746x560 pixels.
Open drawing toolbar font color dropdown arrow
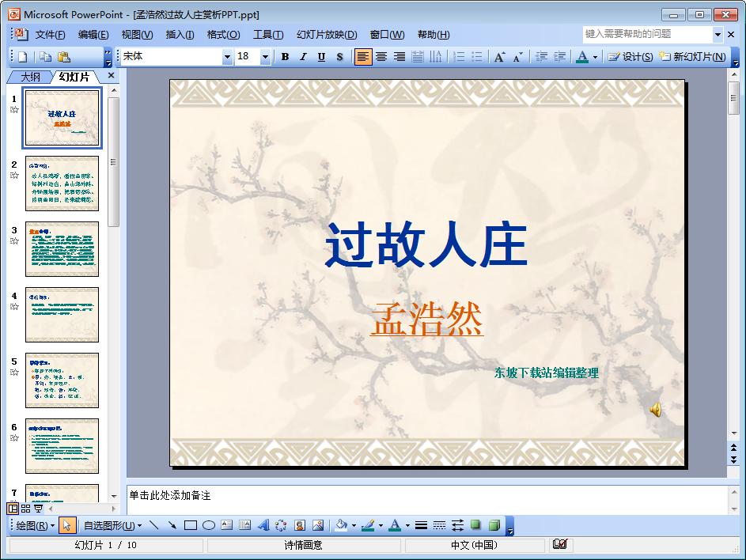pyautogui.click(x=407, y=525)
